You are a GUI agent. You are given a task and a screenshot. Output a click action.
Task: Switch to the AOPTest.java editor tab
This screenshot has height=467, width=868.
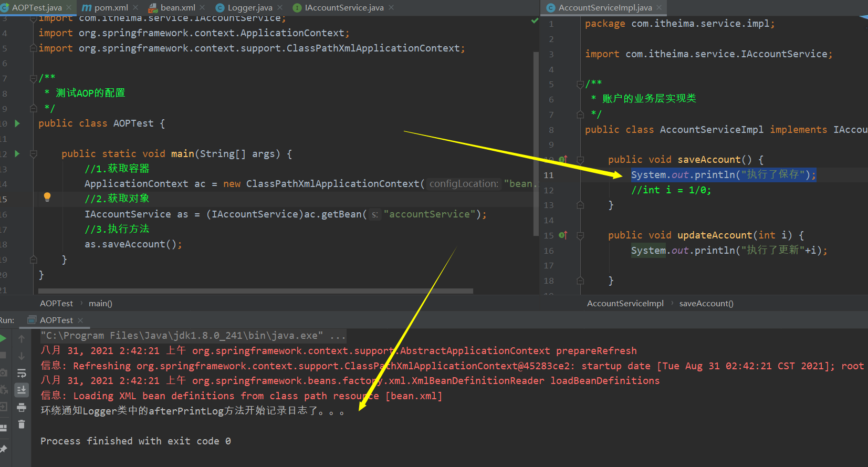36,7
